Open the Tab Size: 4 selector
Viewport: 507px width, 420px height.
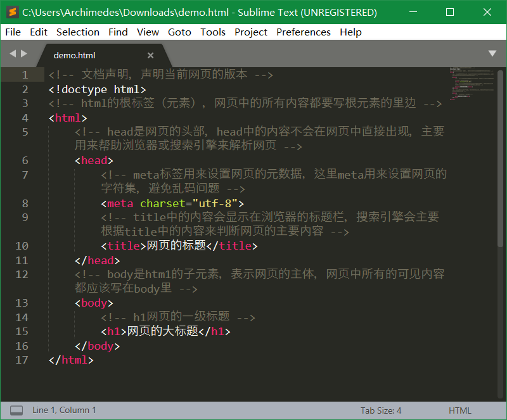coord(380,410)
